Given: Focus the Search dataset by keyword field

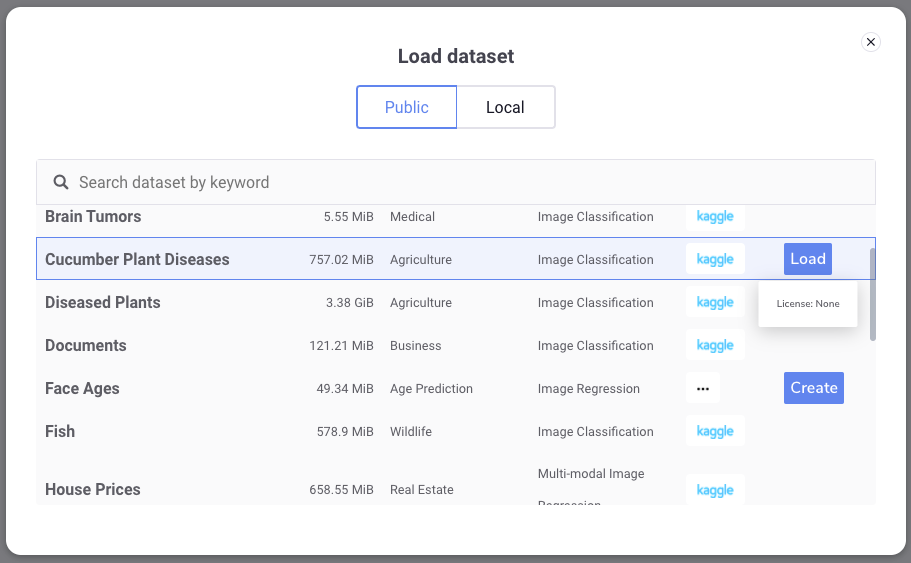Looking at the screenshot, I should pyautogui.click(x=456, y=182).
